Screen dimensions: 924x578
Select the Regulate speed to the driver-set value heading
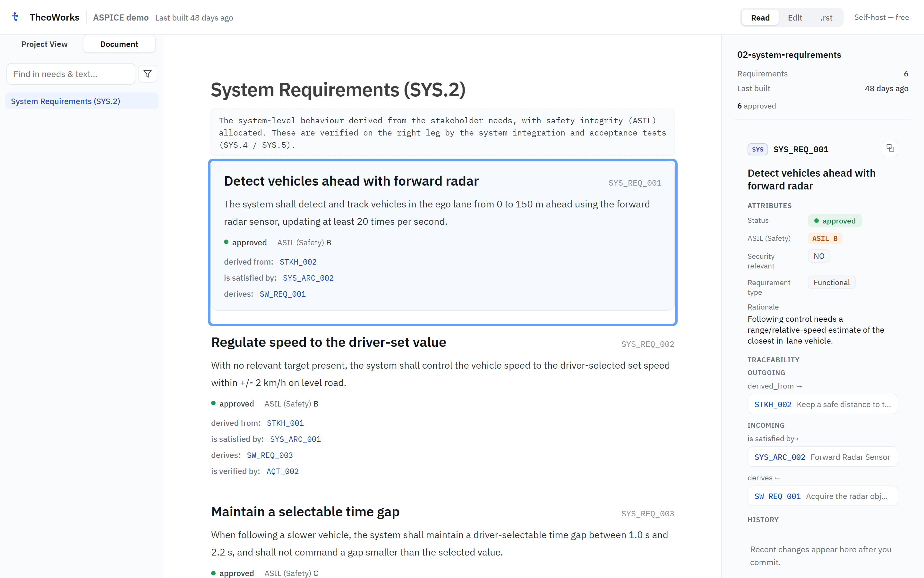pyautogui.click(x=328, y=342)
